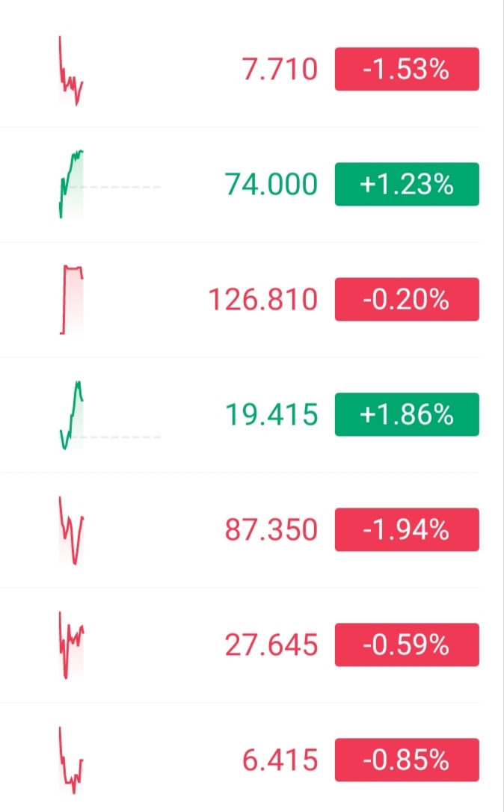Toggle the -0.20% change badge
The width and height of the screenshot is (504, 812).
pyautogui.click(x=406, y=300)
